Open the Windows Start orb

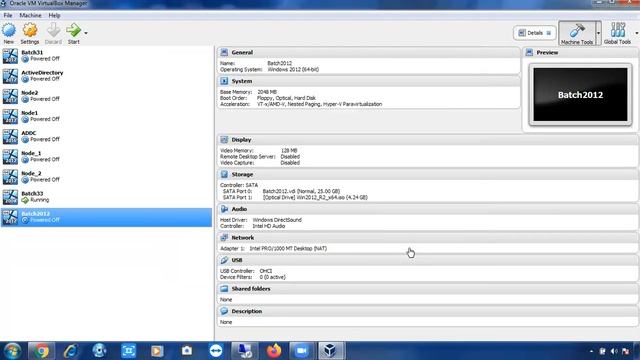12,351
